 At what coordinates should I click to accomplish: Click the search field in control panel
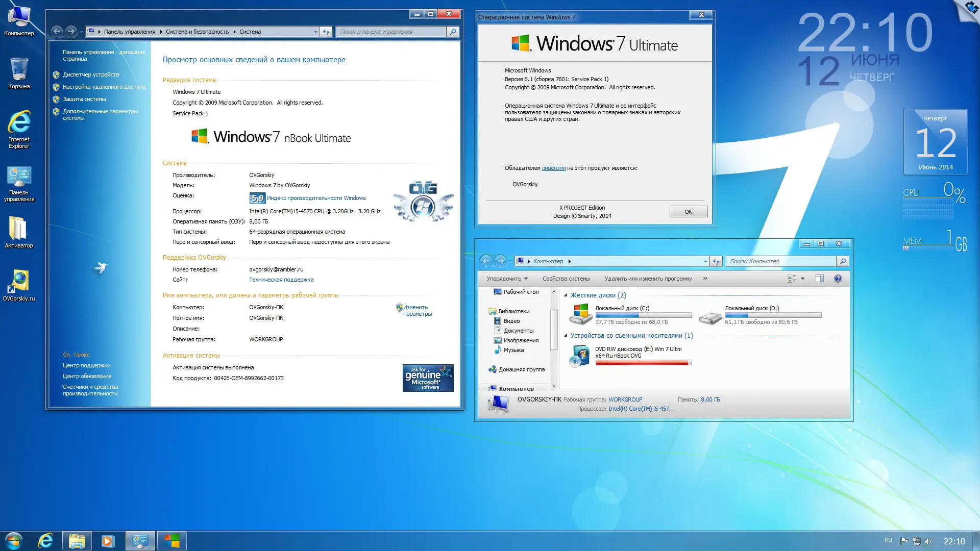tap(390, 32)
